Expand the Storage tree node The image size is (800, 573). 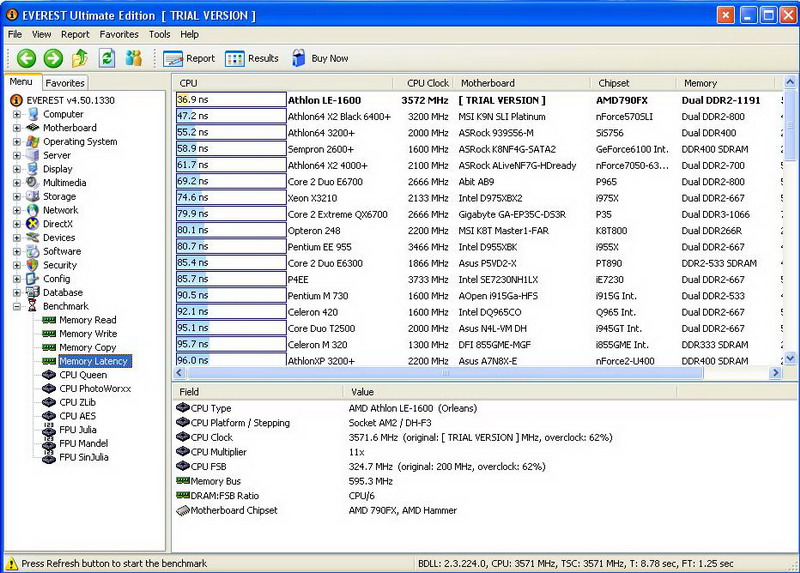point(17,196)
